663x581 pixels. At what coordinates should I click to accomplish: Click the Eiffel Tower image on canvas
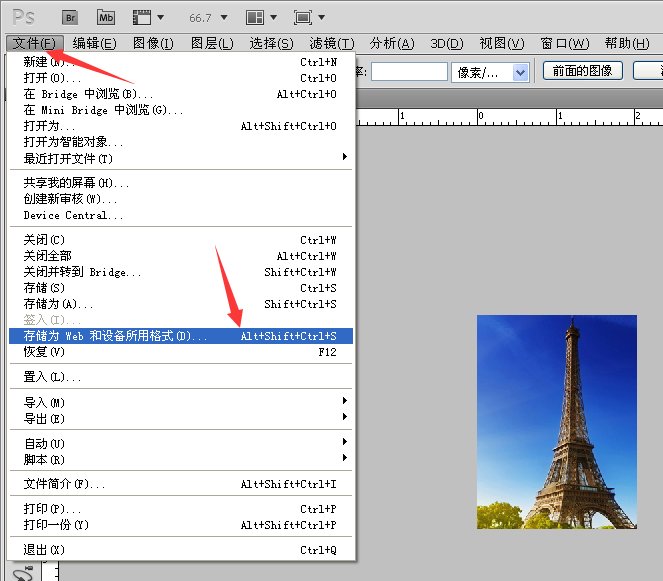pos(557,422)
